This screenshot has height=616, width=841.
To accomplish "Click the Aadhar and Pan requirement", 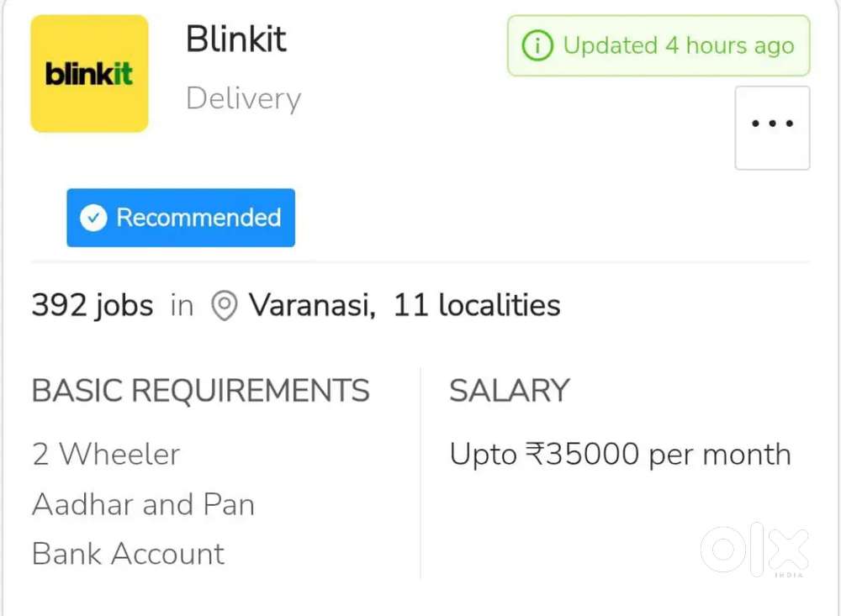I will (x=144, y=504).
